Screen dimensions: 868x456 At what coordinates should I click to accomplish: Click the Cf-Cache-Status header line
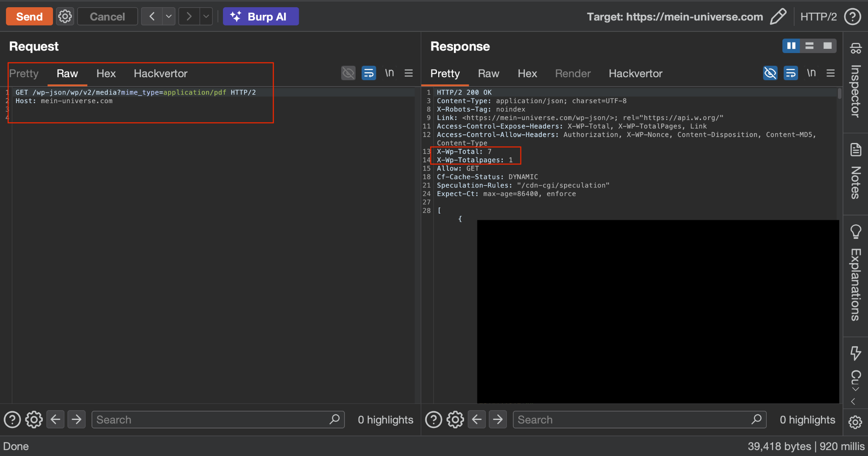click(x=487, y=177)
